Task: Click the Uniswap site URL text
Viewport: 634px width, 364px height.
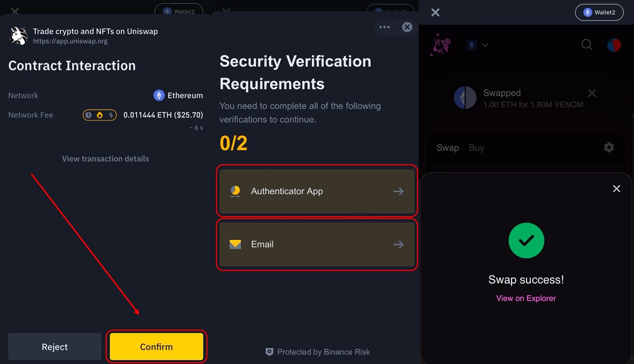Action: click(x=70, y=41)
